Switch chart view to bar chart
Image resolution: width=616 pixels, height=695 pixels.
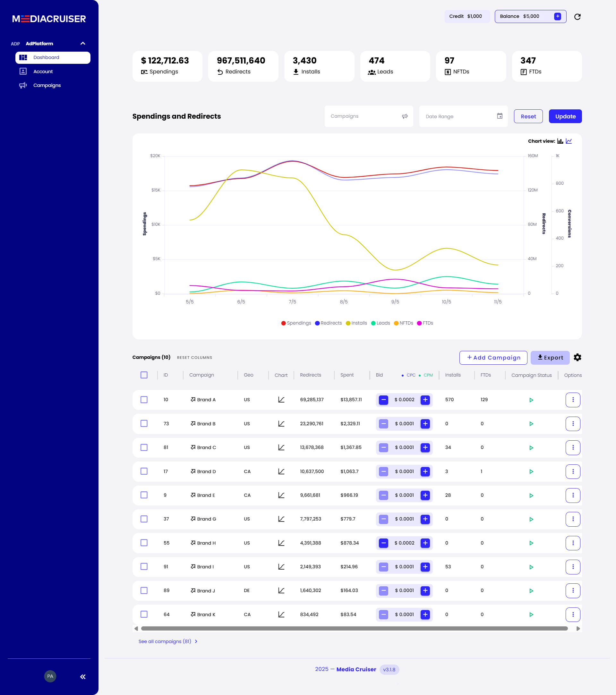tap(560, 141)
